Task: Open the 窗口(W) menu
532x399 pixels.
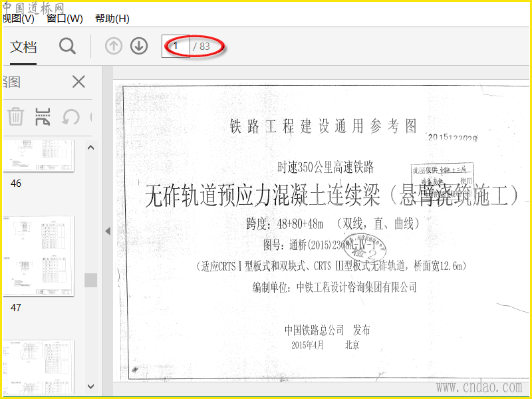Action: (x=65, y=19)
